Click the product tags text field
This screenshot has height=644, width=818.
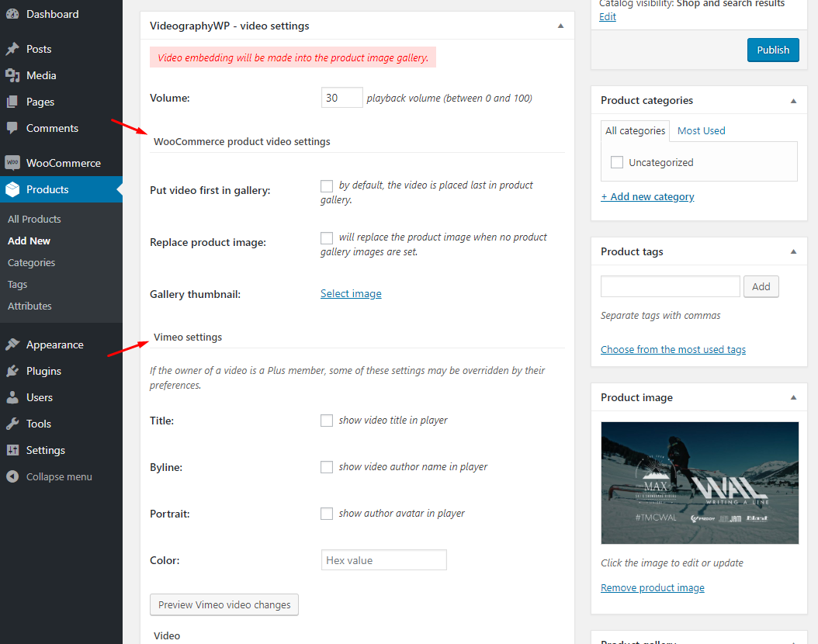[671, 286]
